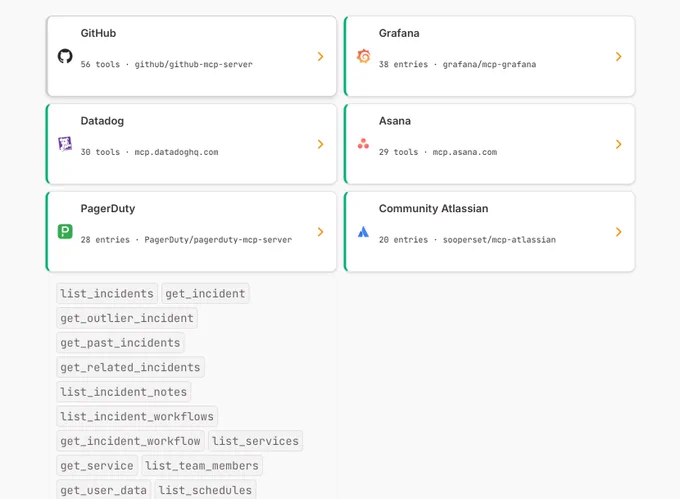Click '30 tools · mcp.datadoghq.com' text
This screenshot has width=680, height=499.
[150, 152]
